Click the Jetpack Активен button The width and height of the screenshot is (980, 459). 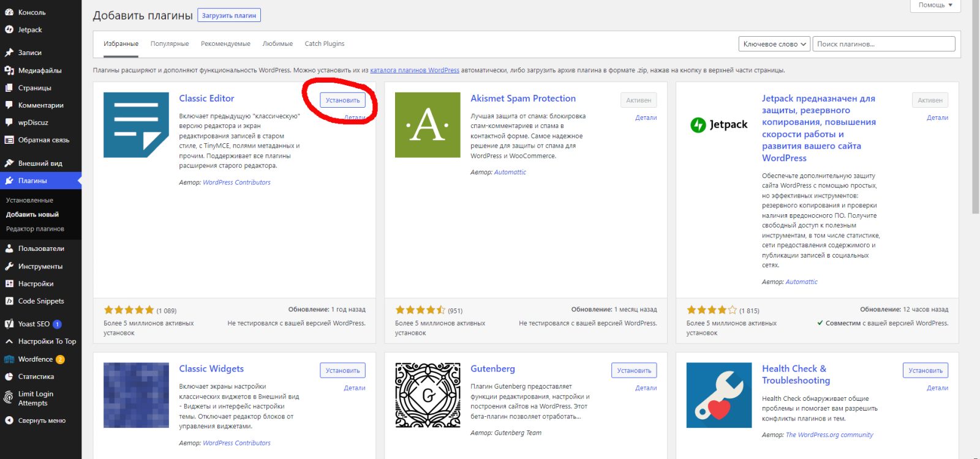tap(930, 100)
